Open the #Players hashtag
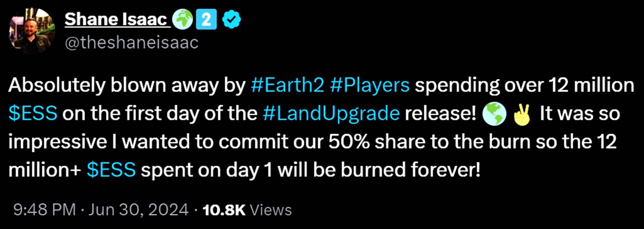This screenshot has width=644, height=229. coord(370,86)
